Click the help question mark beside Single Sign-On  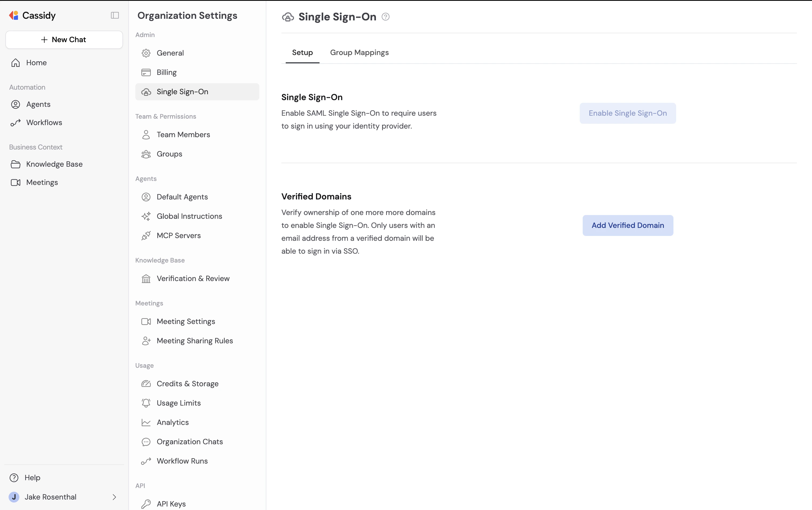click(x=385, y=17)
